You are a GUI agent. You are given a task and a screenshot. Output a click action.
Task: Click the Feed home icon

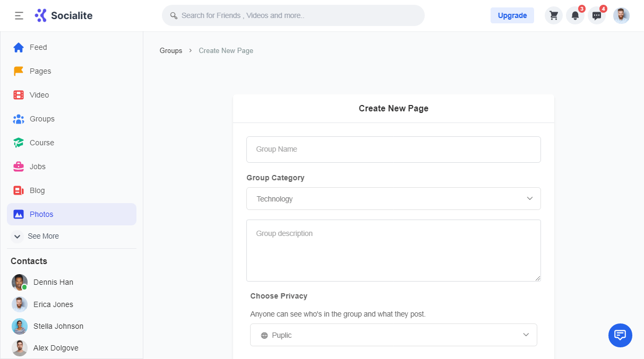coord(19,47)
